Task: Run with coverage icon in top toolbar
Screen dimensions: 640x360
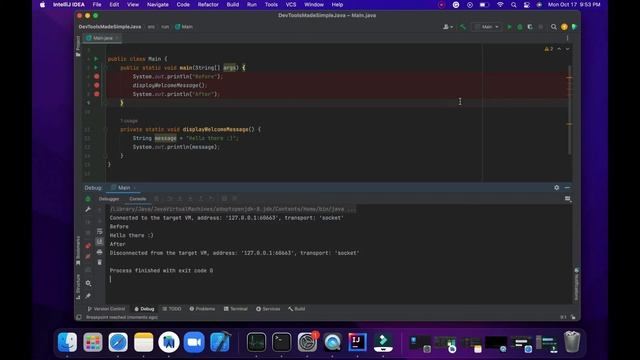Action: [x=530, y=27]
